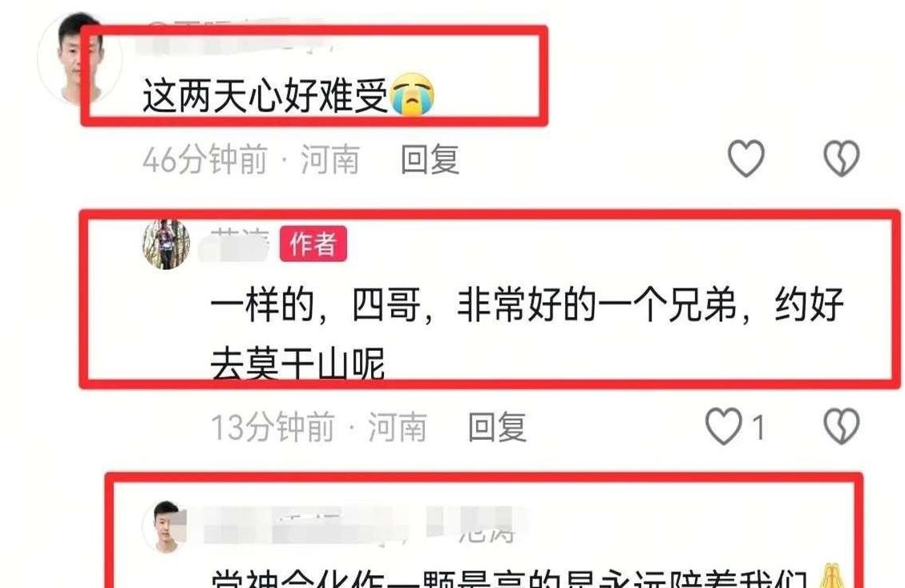Open the third commenter's avatar at bottom

[166, 527]
